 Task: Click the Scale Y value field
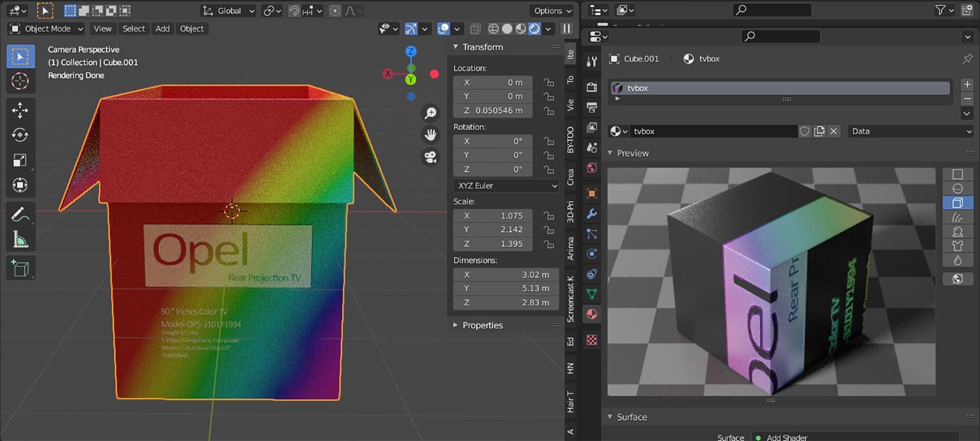[x=493, y=230]
